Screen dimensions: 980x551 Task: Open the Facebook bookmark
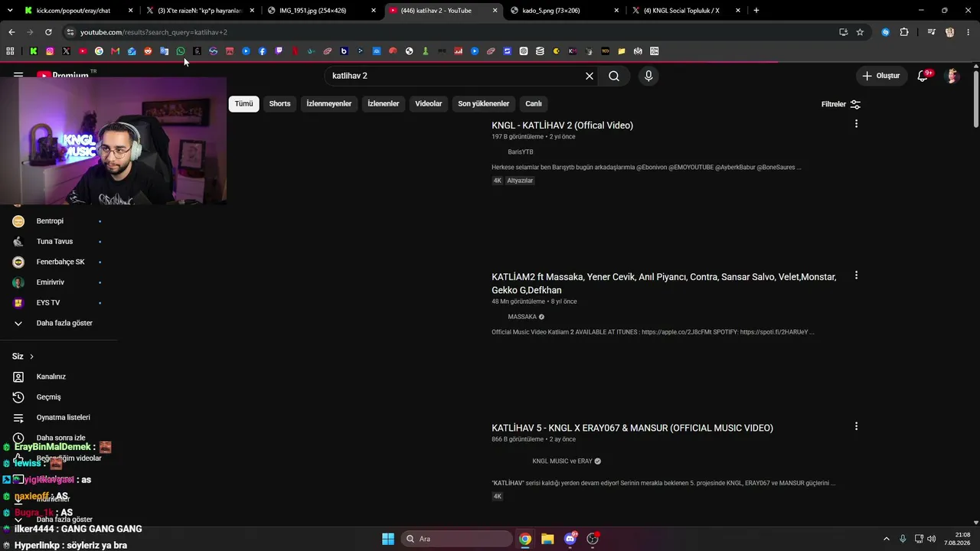click(x=262, y=51)
